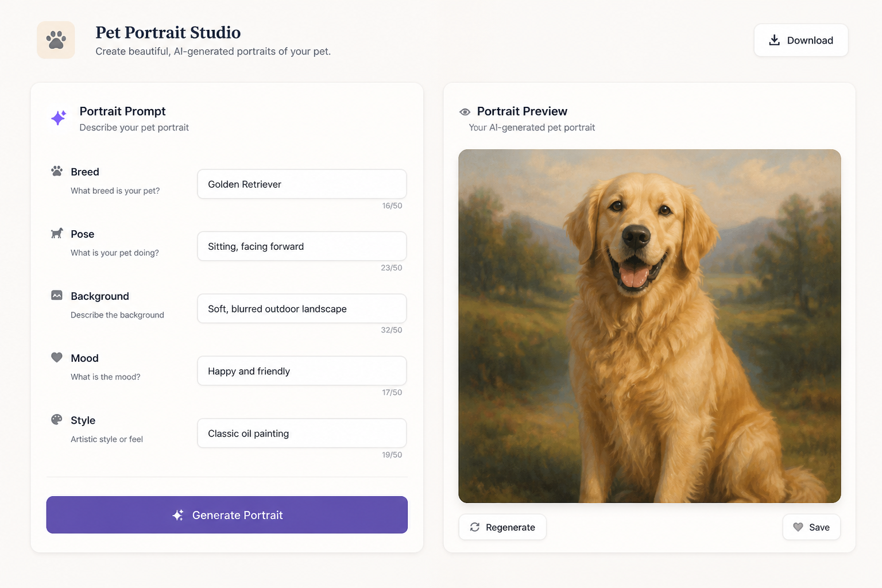The height and width of the screenshot is (588, 882).
Task: Click the 'What is the mood?' hint
Action: click(x=106, y=377)
